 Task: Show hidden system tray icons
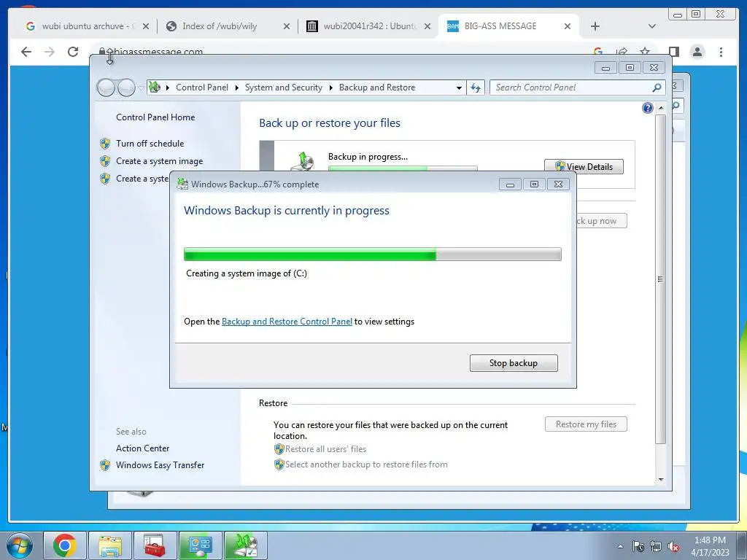click(620, 546)
